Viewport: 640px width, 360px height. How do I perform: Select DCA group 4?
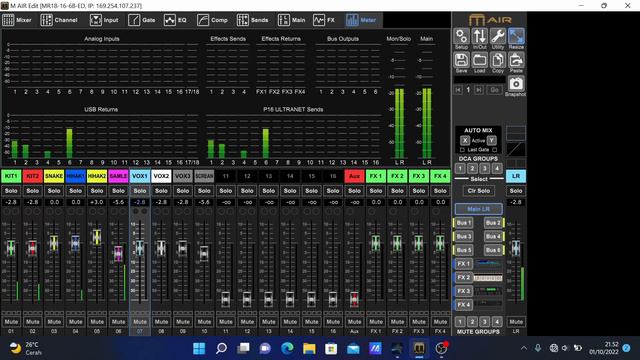[497, 168]
